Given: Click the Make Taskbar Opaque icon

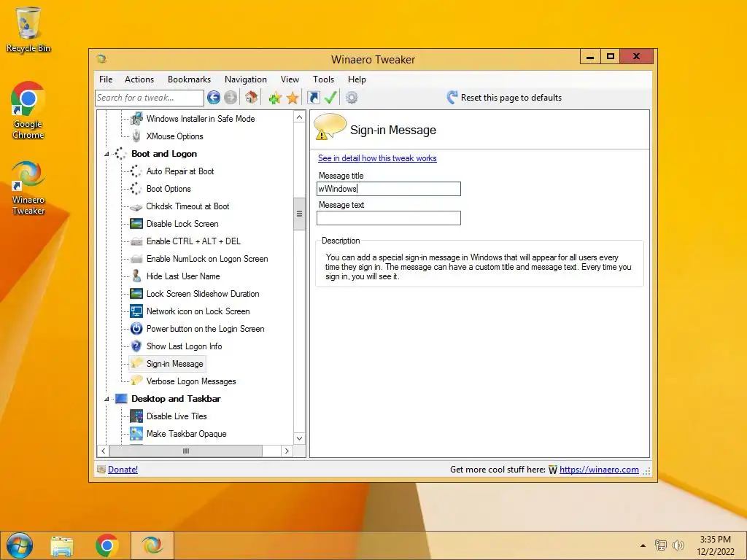Looking at the screenshot, I should point(136,434).
